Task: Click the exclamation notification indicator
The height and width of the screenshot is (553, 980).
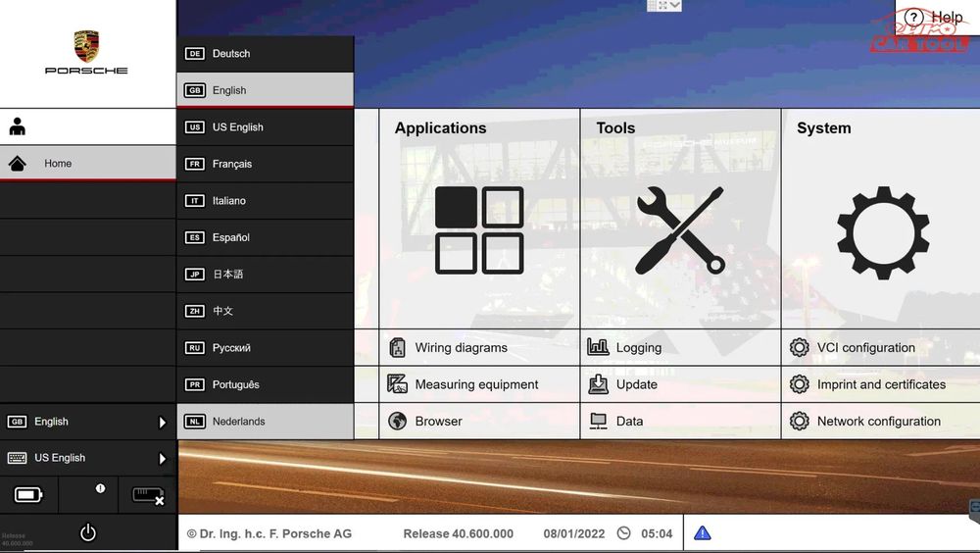Action: (x=100, y=488)
